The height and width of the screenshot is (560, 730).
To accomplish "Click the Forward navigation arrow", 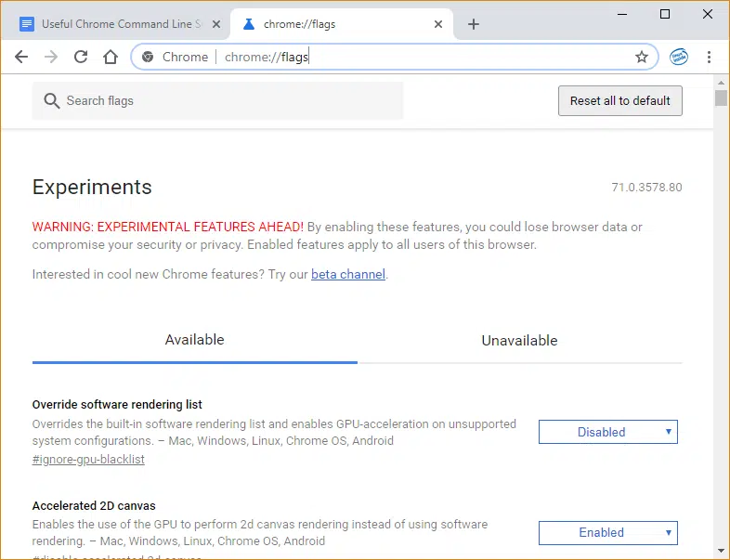I will [x=51, y=57].
